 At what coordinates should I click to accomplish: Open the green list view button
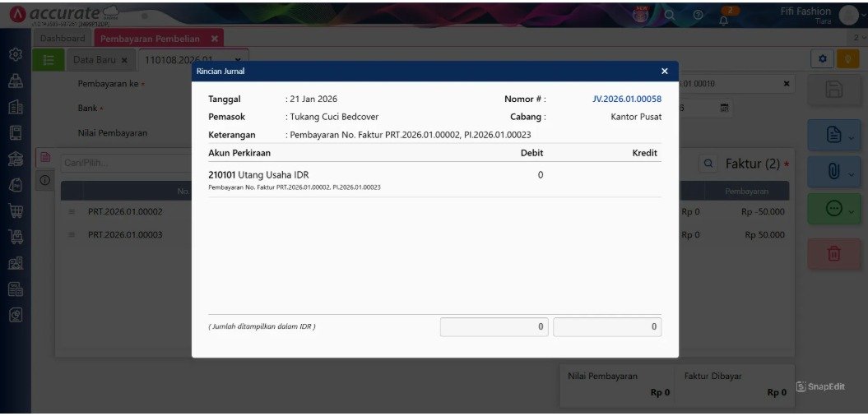[49, 60]
